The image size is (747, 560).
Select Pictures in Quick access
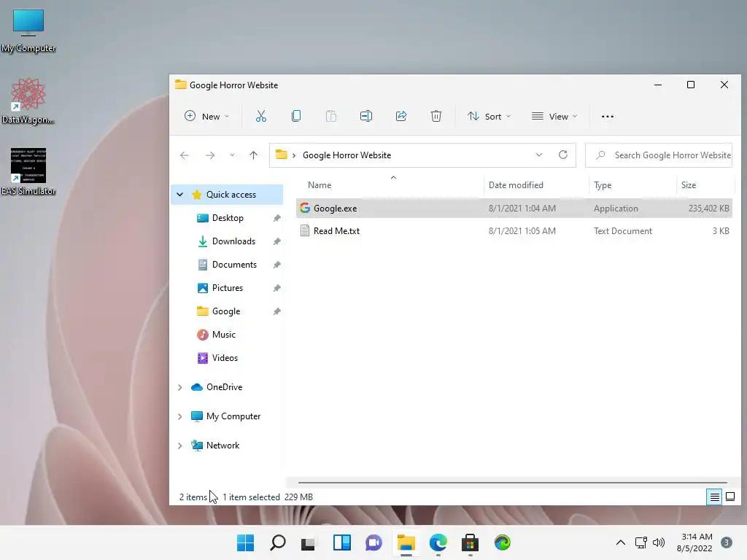coord(228,288)
